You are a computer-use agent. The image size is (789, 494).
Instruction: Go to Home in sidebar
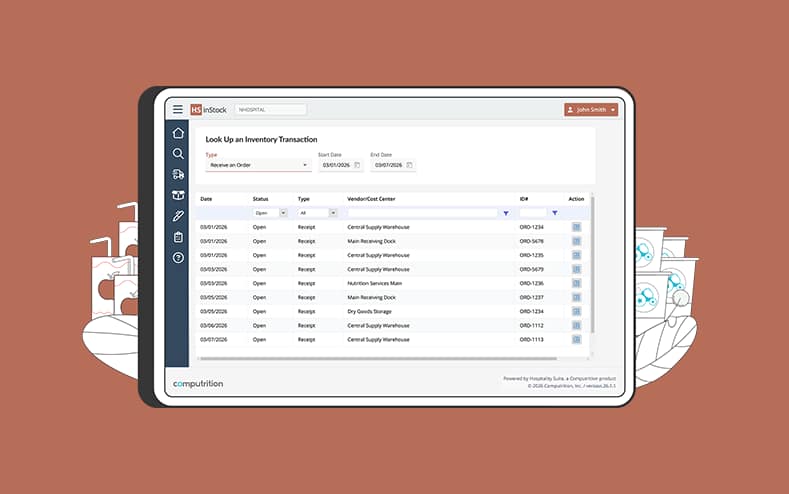(178, 133)
